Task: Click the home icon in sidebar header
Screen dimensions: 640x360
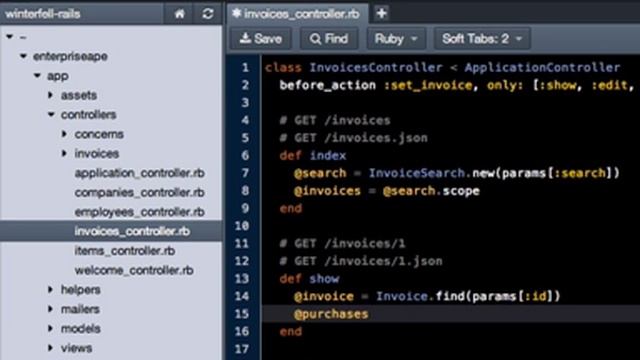Action: click(180, 14)
